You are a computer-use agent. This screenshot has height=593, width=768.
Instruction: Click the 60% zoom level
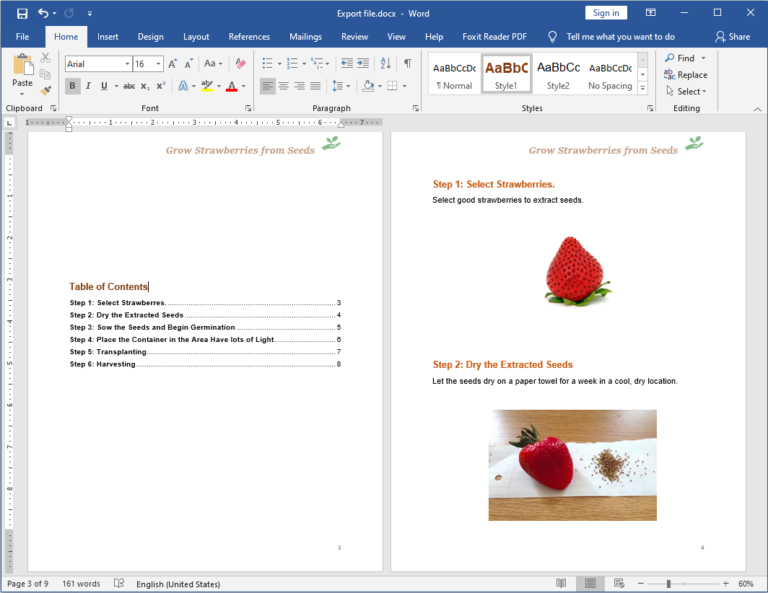[x=745, y=583]
